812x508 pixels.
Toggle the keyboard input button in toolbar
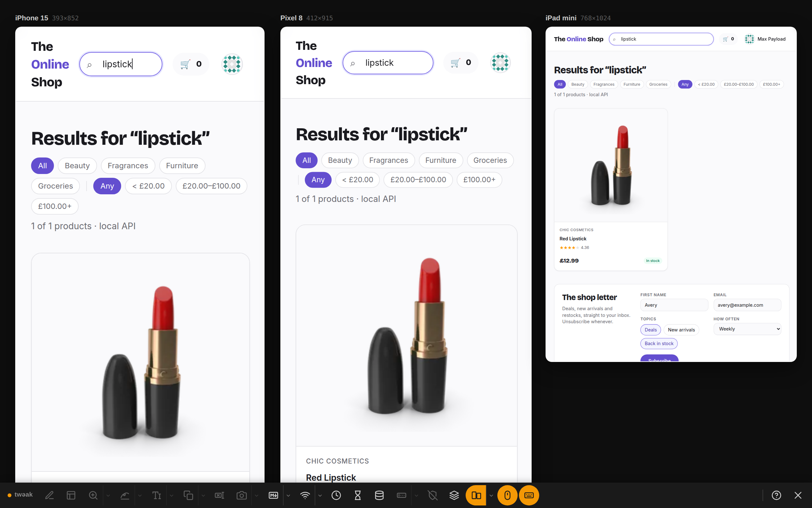pyautogui.click(x=529, y=495)
